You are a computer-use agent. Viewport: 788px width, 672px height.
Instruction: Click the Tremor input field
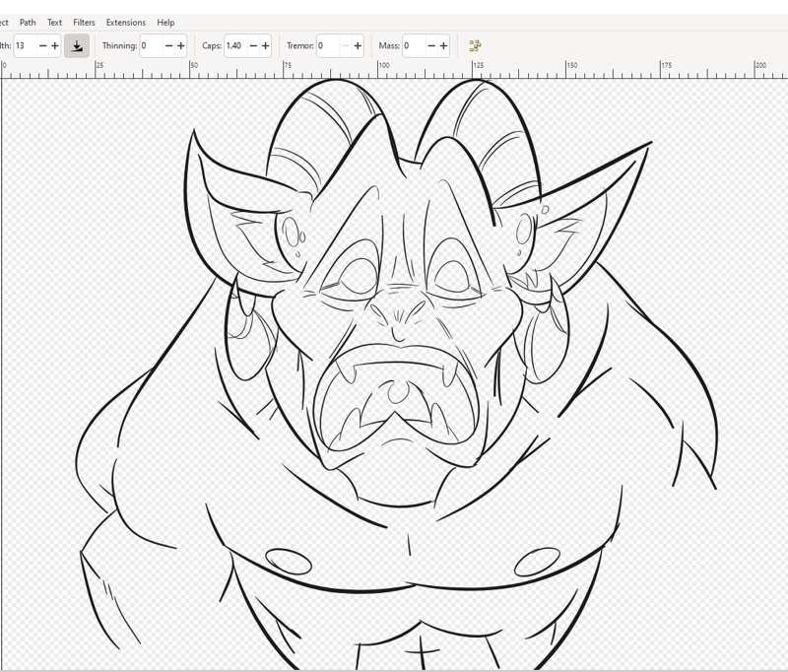328,45
